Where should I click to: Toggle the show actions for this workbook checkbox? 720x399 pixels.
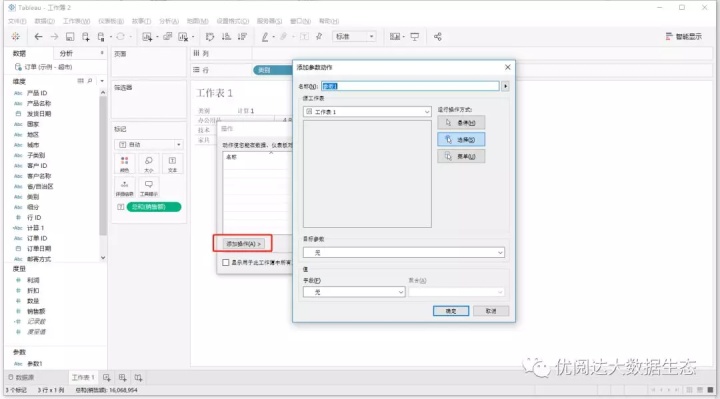(x=225, y=263)
